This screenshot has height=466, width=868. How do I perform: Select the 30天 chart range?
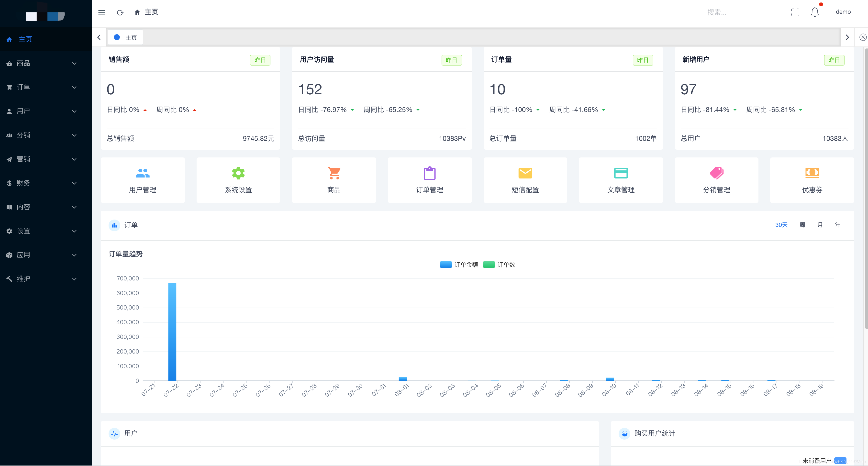coord(781,225)
